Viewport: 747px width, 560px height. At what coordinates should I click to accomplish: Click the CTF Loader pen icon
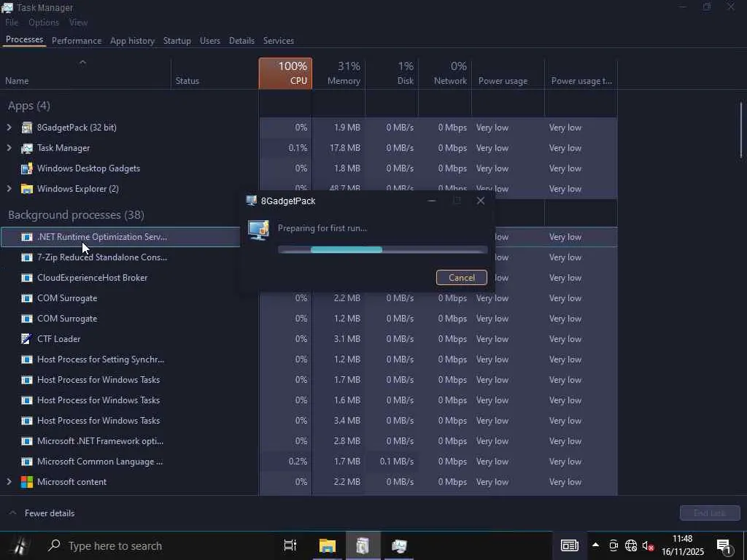pyautogui.click(x=27, y=339)
